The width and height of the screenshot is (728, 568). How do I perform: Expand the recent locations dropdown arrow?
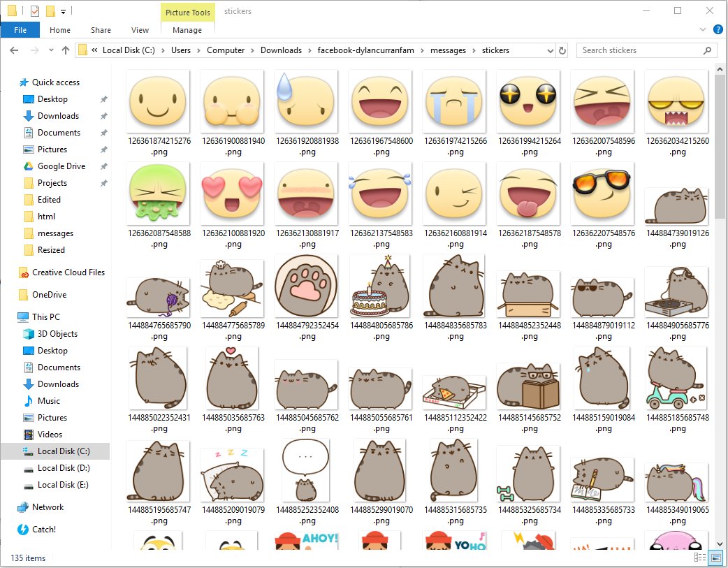[51, 50]
